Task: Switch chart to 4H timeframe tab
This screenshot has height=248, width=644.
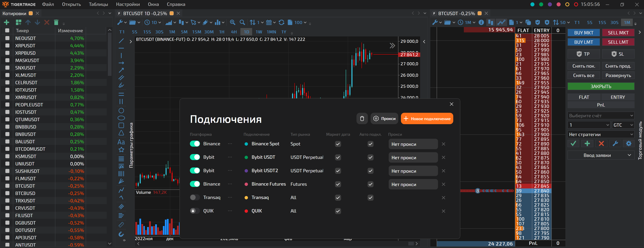Action: (x=234, y=32)
